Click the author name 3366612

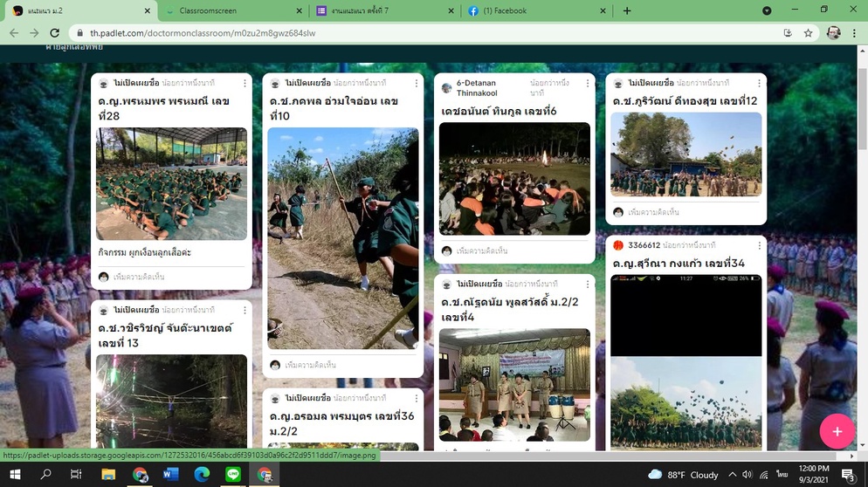(644, 245)
